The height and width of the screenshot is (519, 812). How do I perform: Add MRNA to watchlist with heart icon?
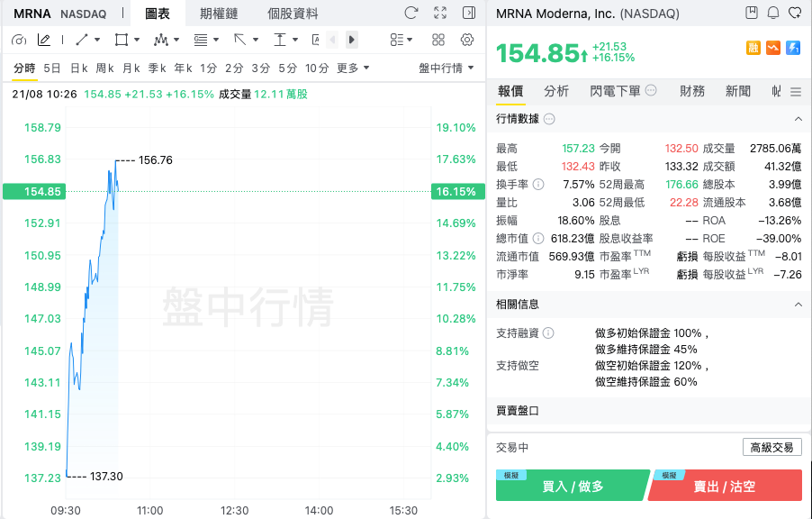pos(795,13)
